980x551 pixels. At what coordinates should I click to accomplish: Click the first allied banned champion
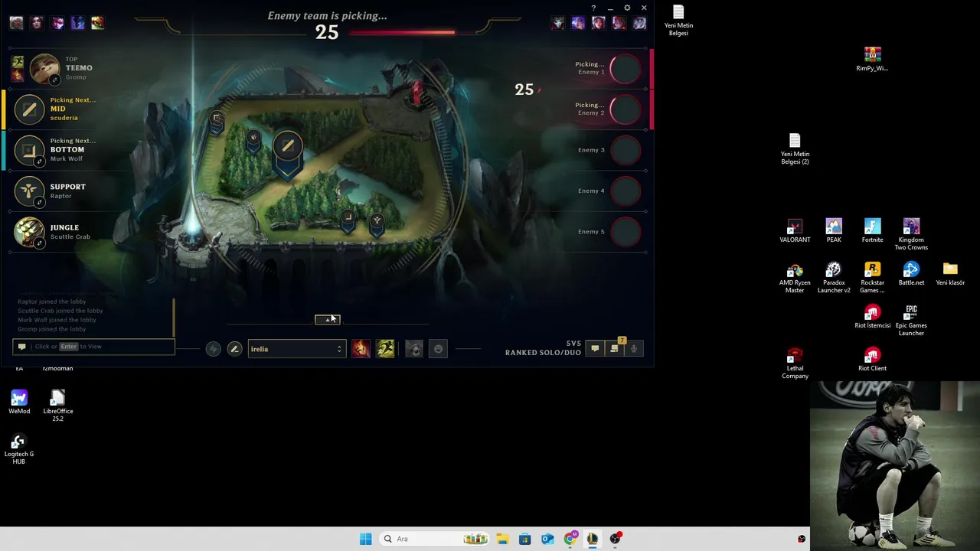tap(16, 23)
